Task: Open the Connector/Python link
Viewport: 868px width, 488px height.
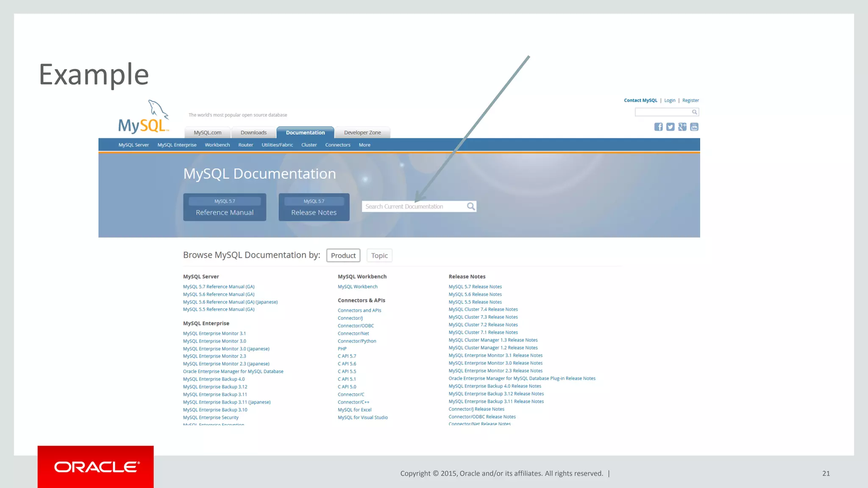Action: [x=357, y=341]
